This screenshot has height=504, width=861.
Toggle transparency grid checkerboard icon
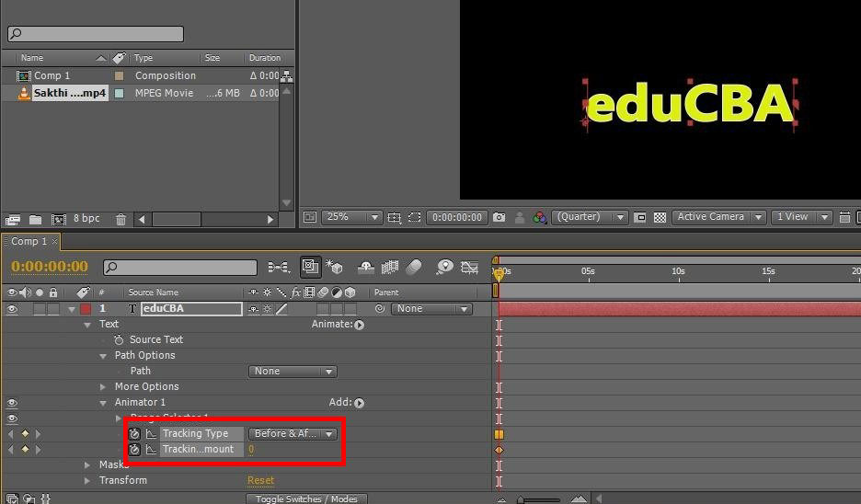[660, 217]
